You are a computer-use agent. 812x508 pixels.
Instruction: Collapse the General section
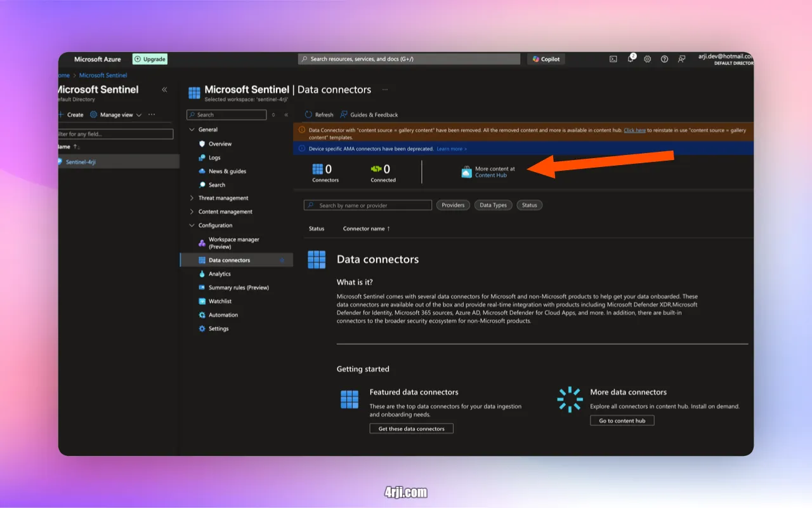(192, 130)
